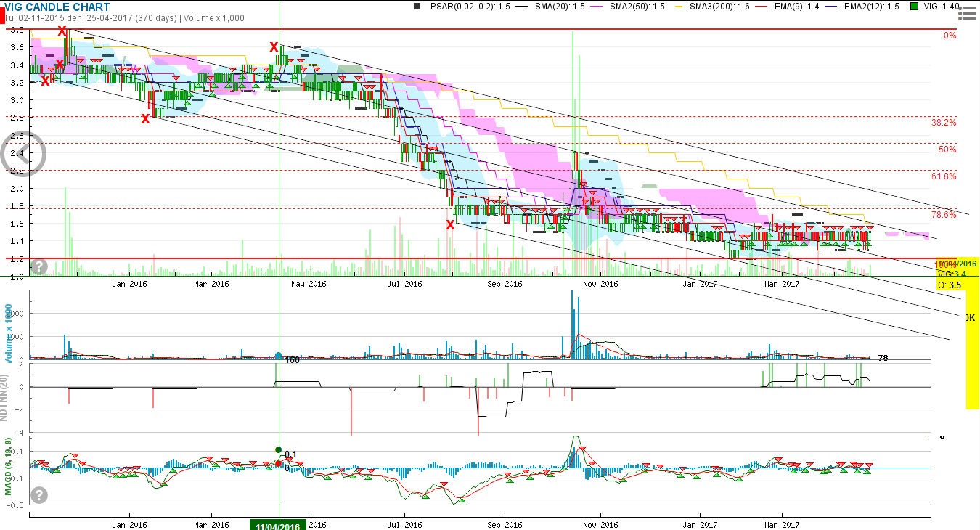Click the red X marker at the August 2016 low

(450, 225)
